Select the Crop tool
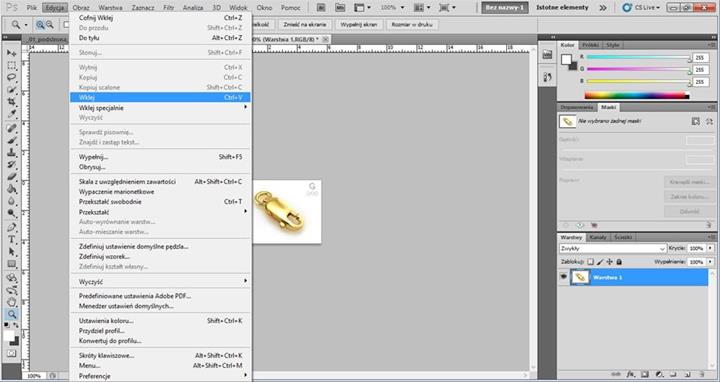 coord(11,101)
